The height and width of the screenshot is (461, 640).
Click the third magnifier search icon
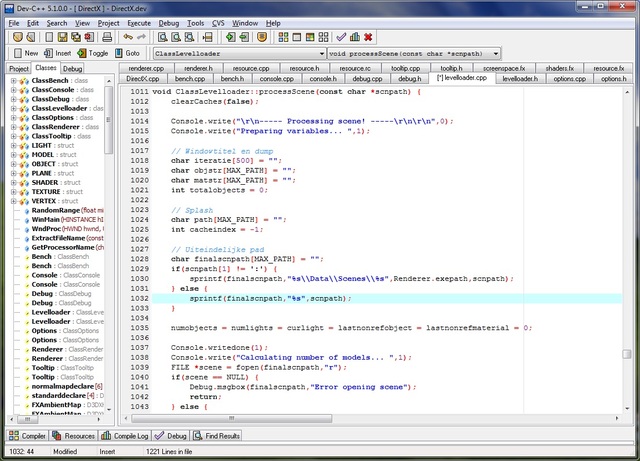pyautogui.click(x=189, y=37)
